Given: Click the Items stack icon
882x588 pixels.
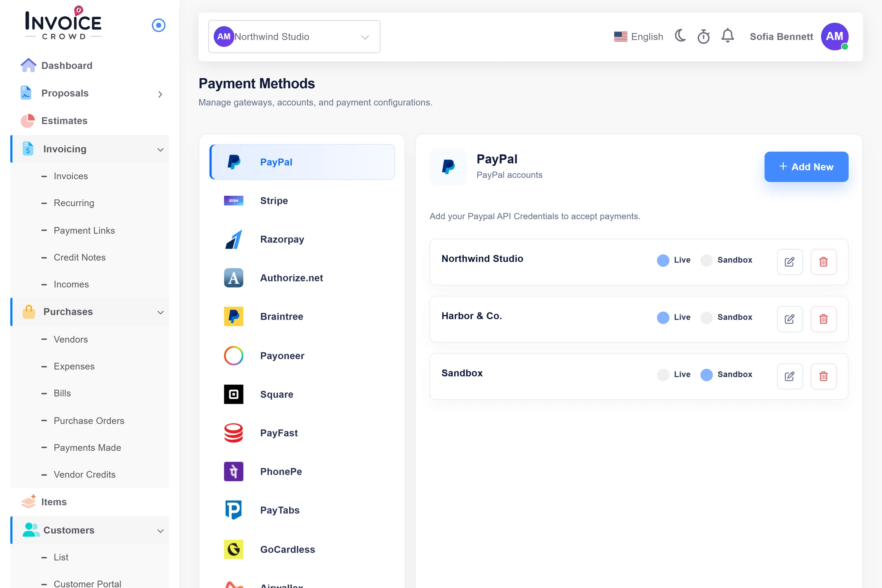Looking at the screenshot, I should [29, 501].
